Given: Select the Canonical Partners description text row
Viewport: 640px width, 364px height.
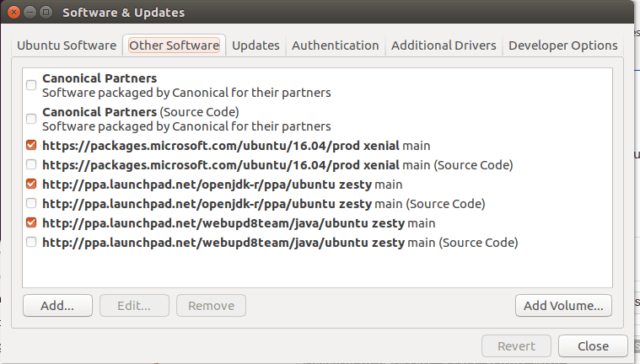Looking at the screenshot, I should click(x=186, y=93).
